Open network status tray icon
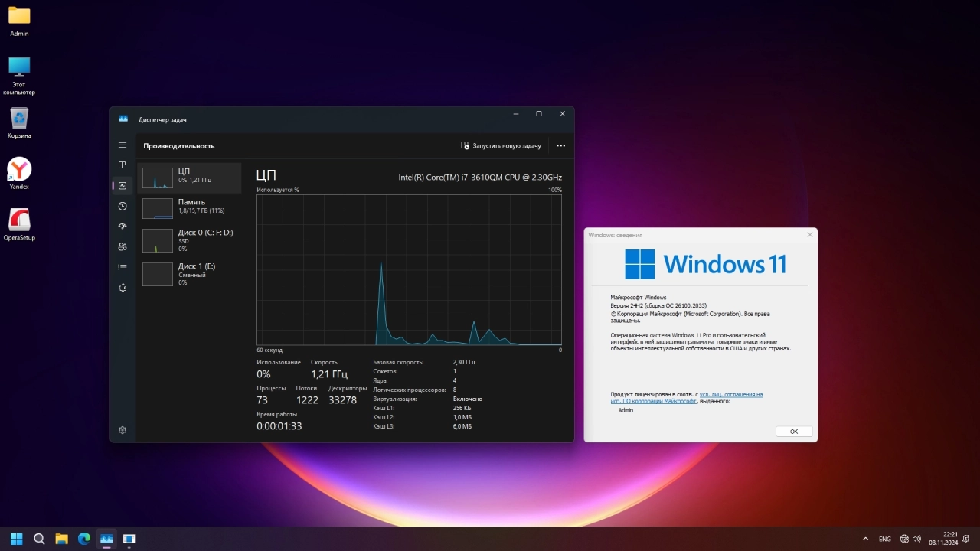Viewport: 980px width, 551px height. coord(904,539)
